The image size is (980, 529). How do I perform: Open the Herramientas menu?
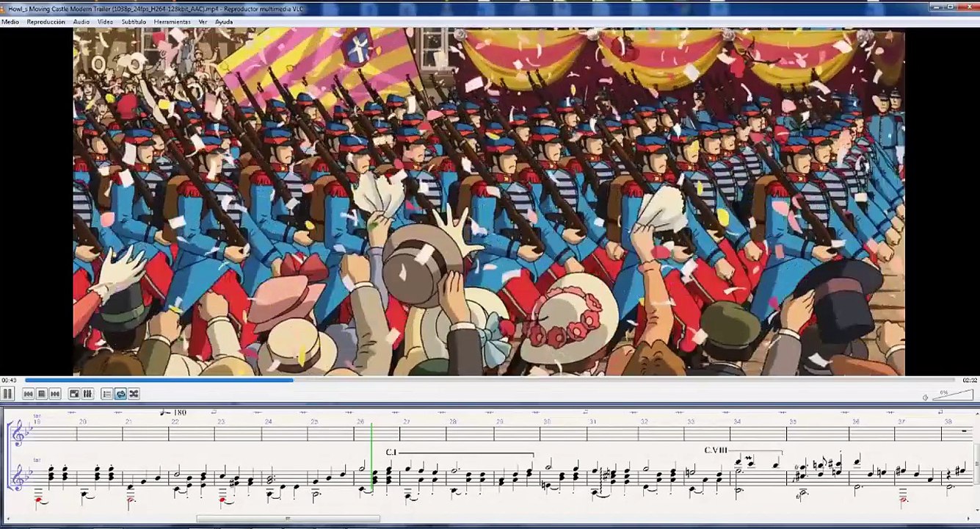point(173,22)
